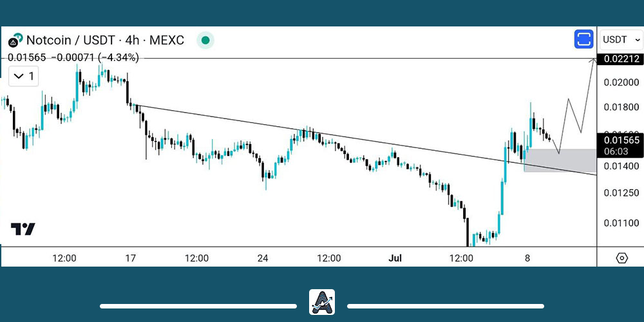Image resolution: width=644 pixels, height=322 pixels.
Task: Click the 17 date marker on time axis
Action: click(130, 258)
